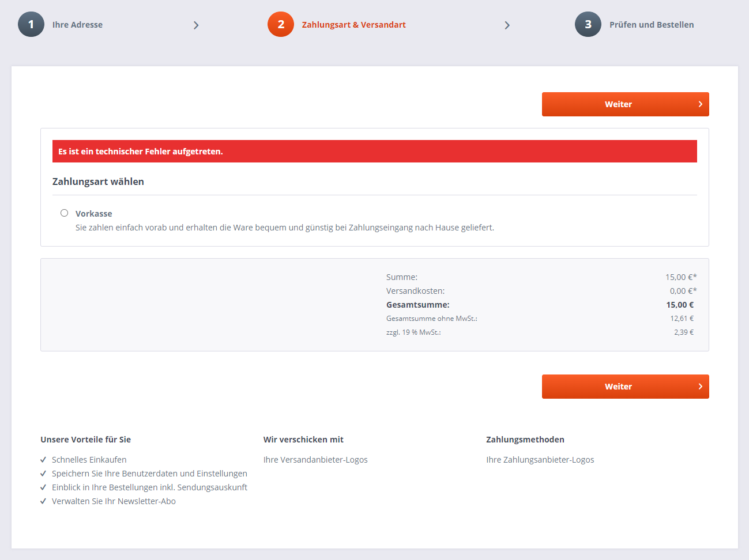Click the 19 % MwSt. value 2,39 €
This screenshot has height=560, width=749.
[x=684, y=332]
